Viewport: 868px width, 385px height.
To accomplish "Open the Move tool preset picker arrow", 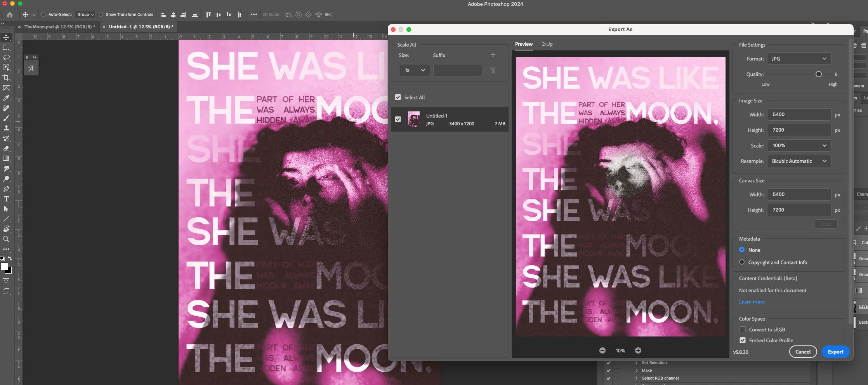I will coord(34,15).
